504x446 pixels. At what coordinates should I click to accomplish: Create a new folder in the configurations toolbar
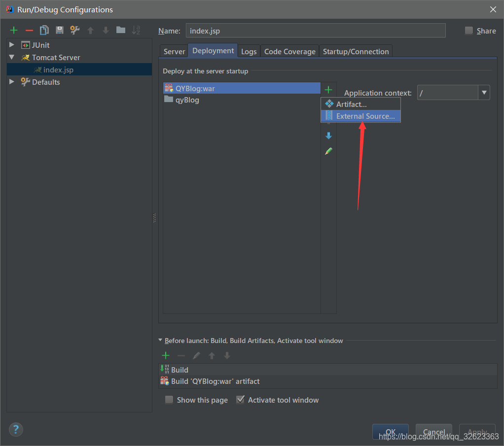pos(121,30)
